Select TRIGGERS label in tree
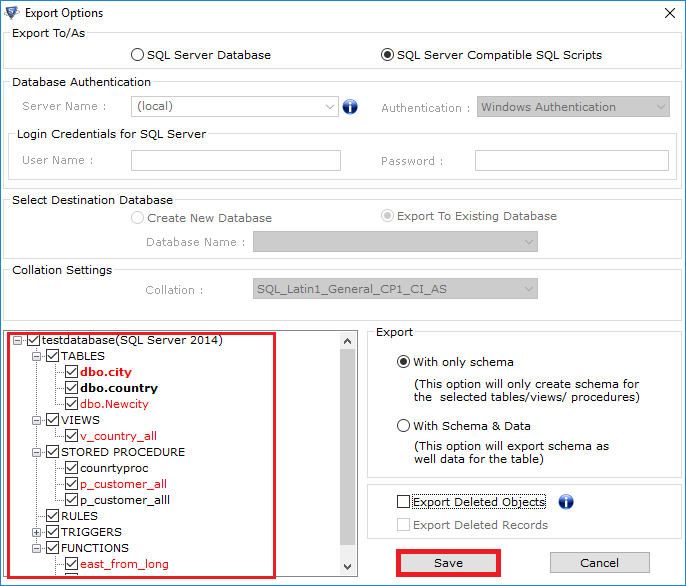Viewport: 686px width, 586px height. 91,532
